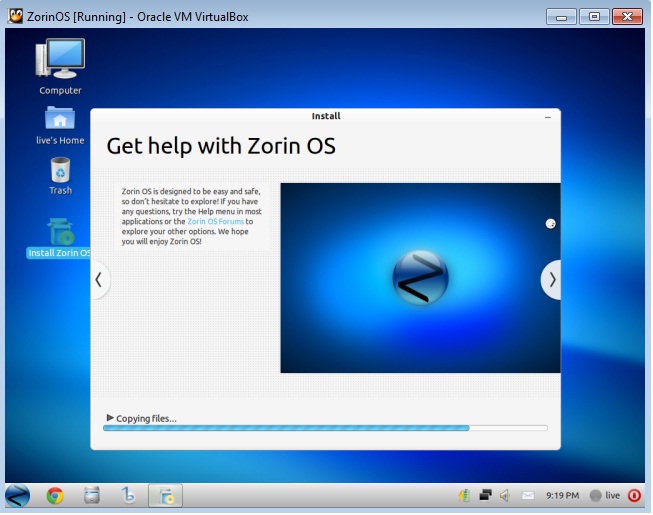
Task: Open the mail envelope indicator
Action: tap(528, 495)
